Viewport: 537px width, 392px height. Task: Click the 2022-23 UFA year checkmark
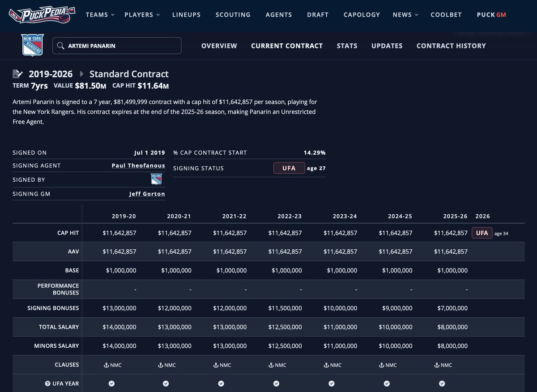(x=276, y=383)
